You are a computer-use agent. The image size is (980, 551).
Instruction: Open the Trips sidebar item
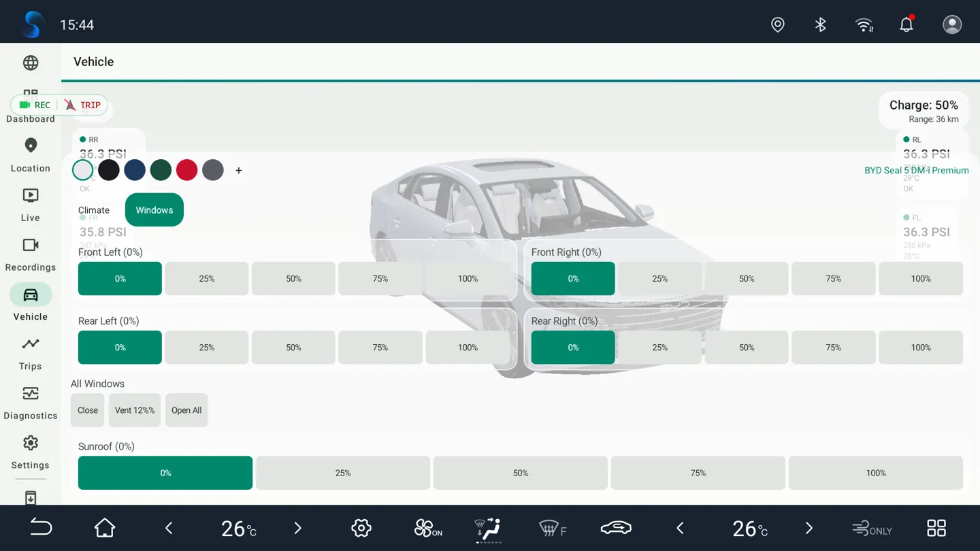point(31,353)
